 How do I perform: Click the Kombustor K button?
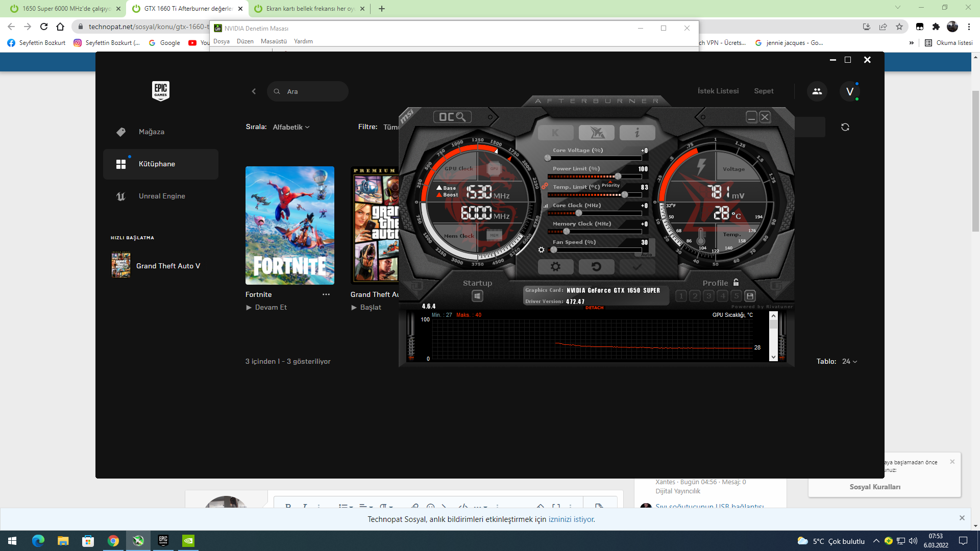[555, 133]
